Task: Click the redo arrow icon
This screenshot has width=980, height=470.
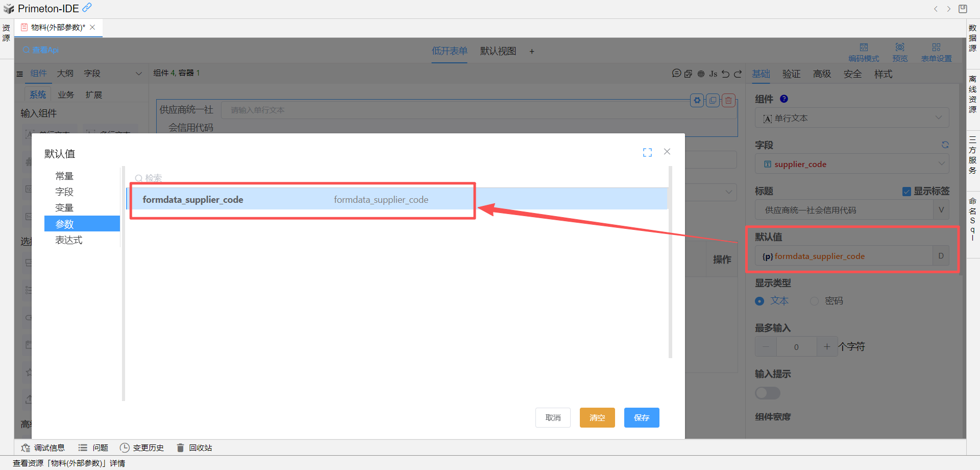Action: click(x=738, y=74)
